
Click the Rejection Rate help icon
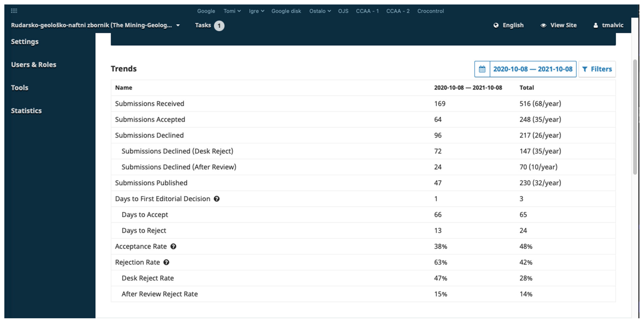coord(166,262)
